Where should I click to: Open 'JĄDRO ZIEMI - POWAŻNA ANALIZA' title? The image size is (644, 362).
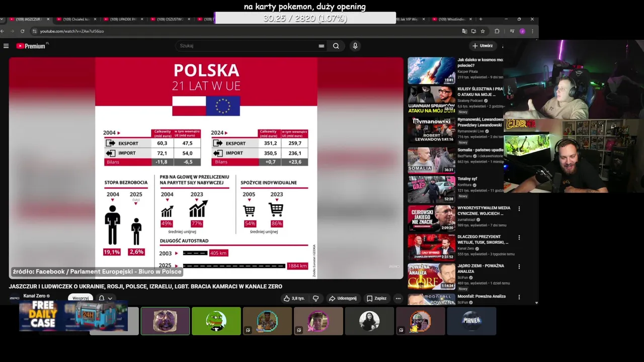click(481, 268)
